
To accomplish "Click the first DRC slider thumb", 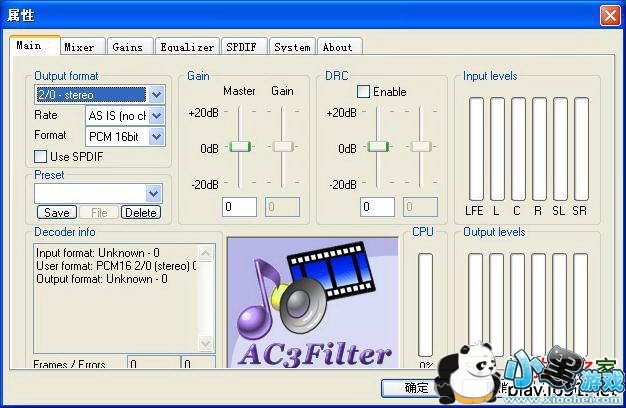I will (x=378, y=147).
